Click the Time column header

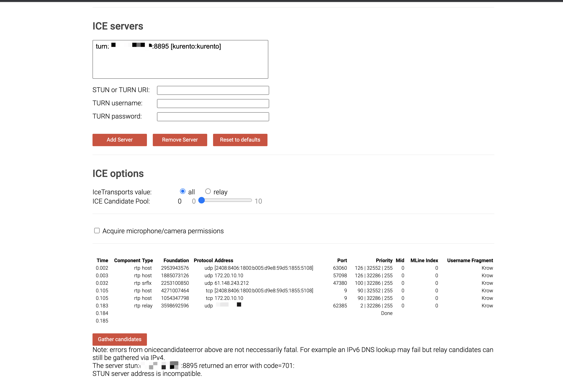[102, 260]
